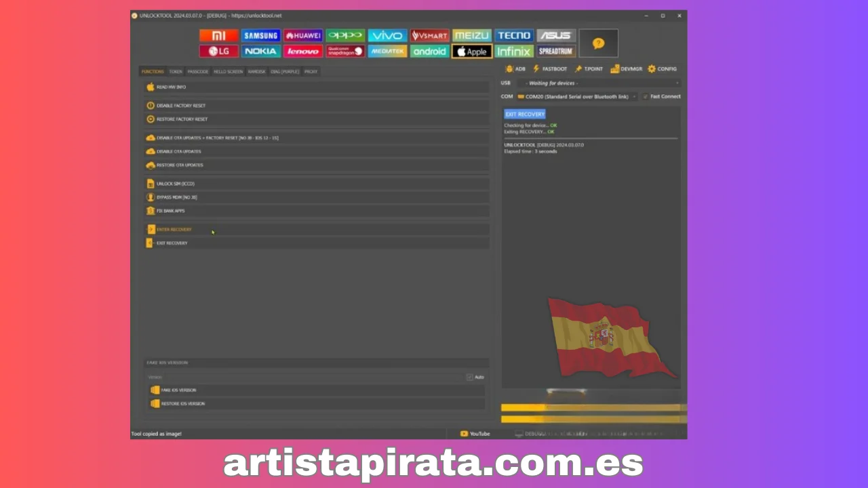This screenshot has height=488, width=868.
Task: Switch to the Token tab
Action: pos(176,71)
